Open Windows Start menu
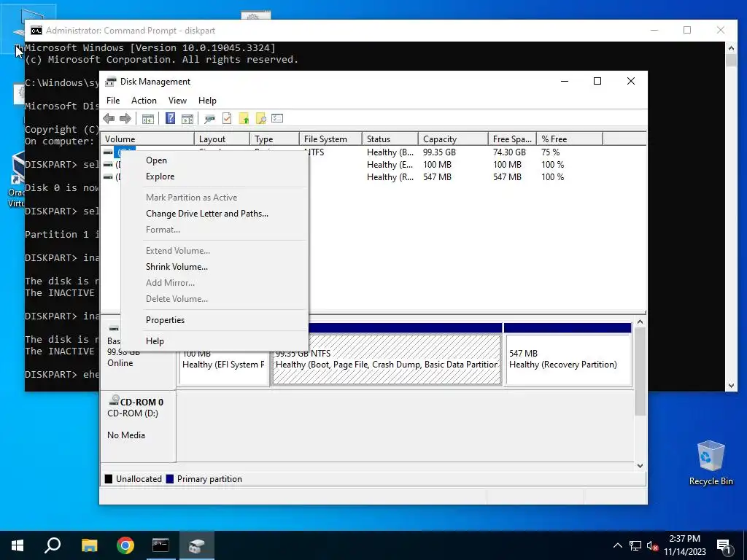 18,545
